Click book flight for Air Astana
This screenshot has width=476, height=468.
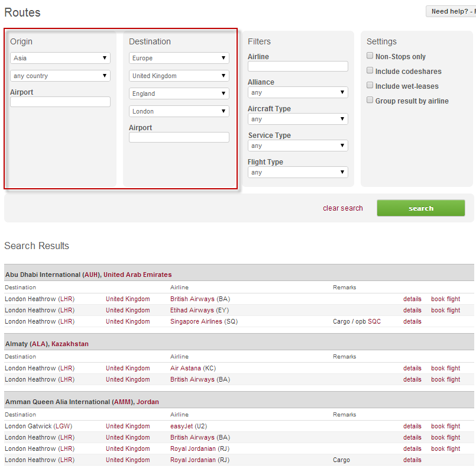(x=445, y=368)
